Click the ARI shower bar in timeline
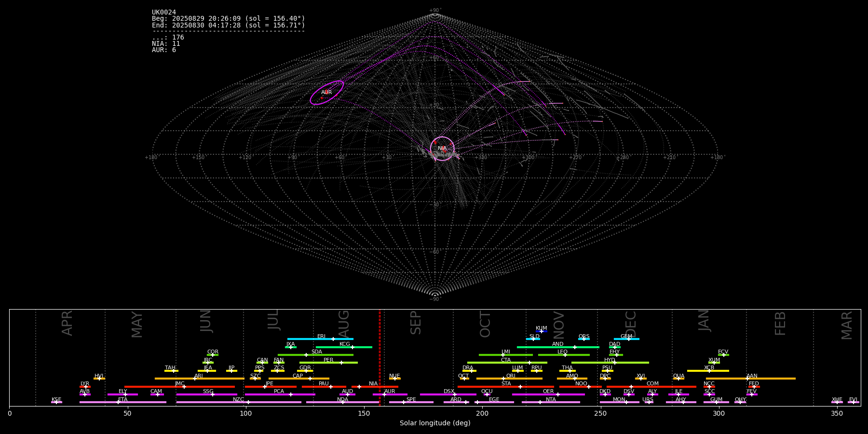 (x=199, y=379)
